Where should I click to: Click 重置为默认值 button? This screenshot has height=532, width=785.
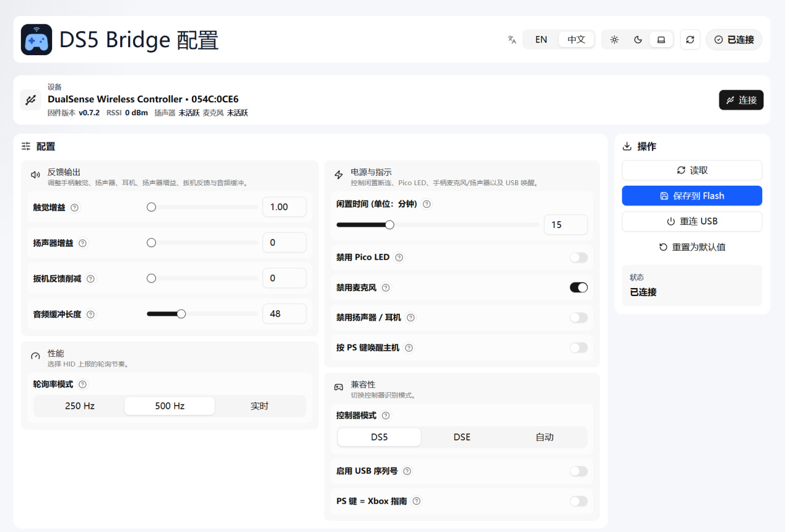pyautogui.click(x=692, y=247)
